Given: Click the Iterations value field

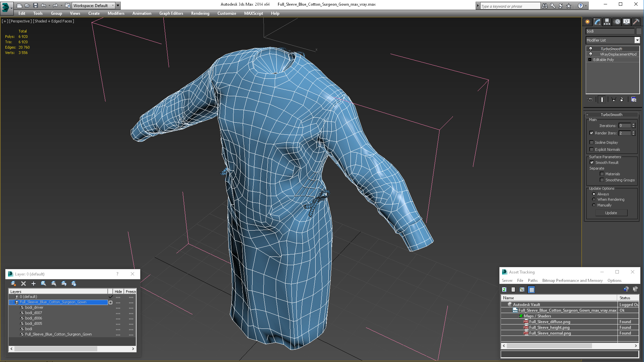Looking at the screenshot, I should [x=625, y=126].
